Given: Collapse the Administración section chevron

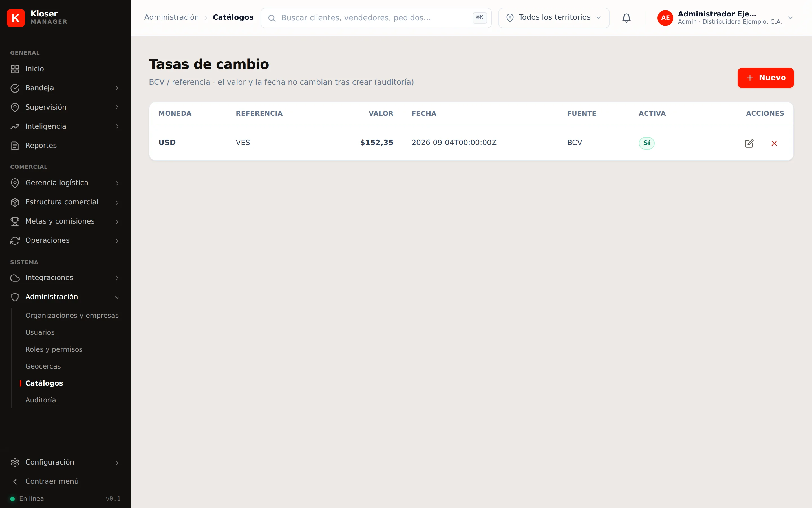Looking at the screenshot, I should point(117,297).
